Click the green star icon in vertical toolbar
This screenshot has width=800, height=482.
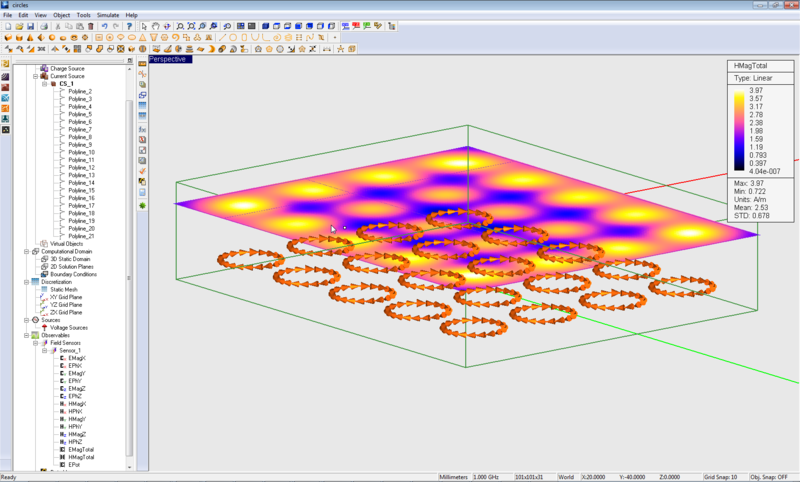[x=142, y=205]
